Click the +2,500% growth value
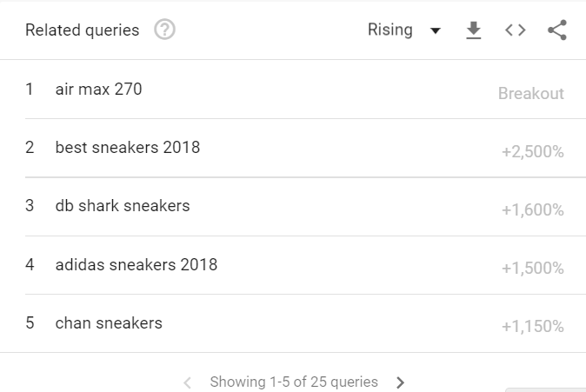 coord(532,152)
